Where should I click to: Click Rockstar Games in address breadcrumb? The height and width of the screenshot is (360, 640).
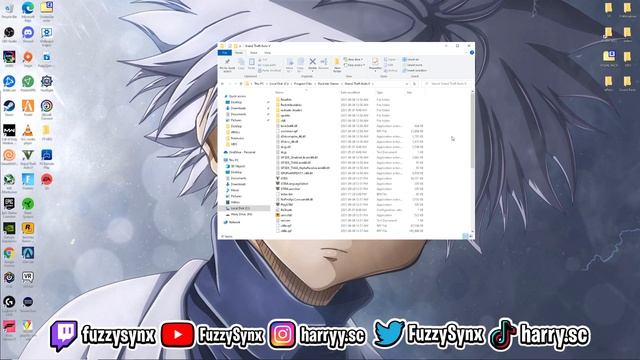point(328,84)
